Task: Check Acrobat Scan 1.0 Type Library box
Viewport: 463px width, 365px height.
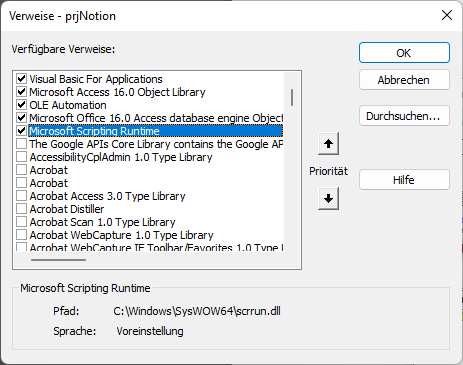Action: coord(22,222)
